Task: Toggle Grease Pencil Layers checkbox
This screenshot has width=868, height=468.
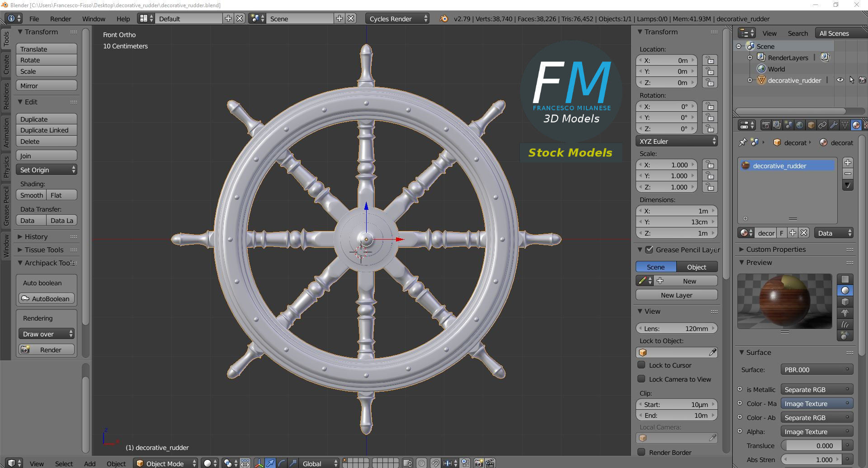Action: (x=649, y=250)
